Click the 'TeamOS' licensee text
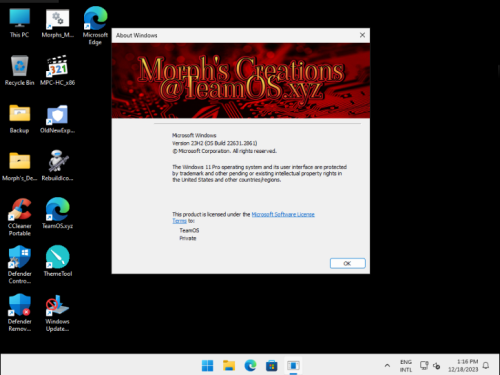 coord(189,230)
